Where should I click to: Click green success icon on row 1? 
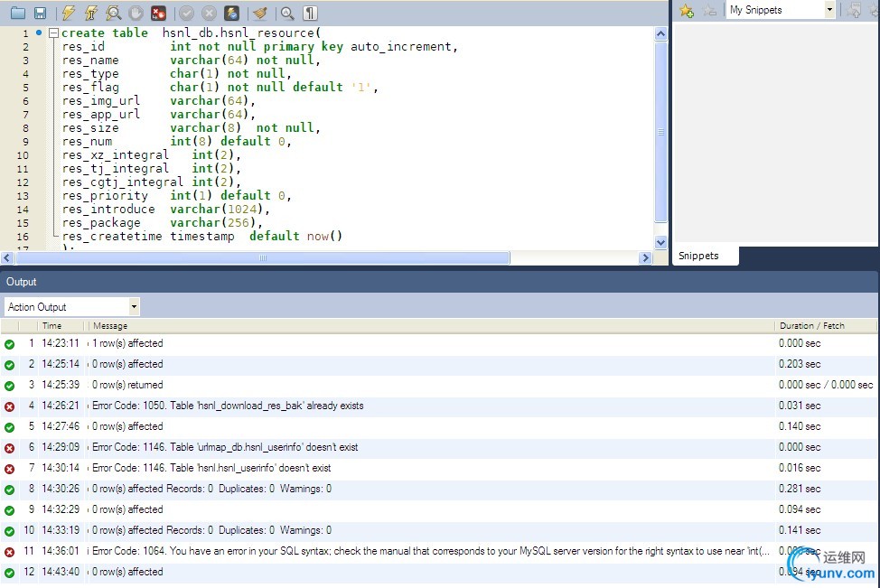[10, 344]
